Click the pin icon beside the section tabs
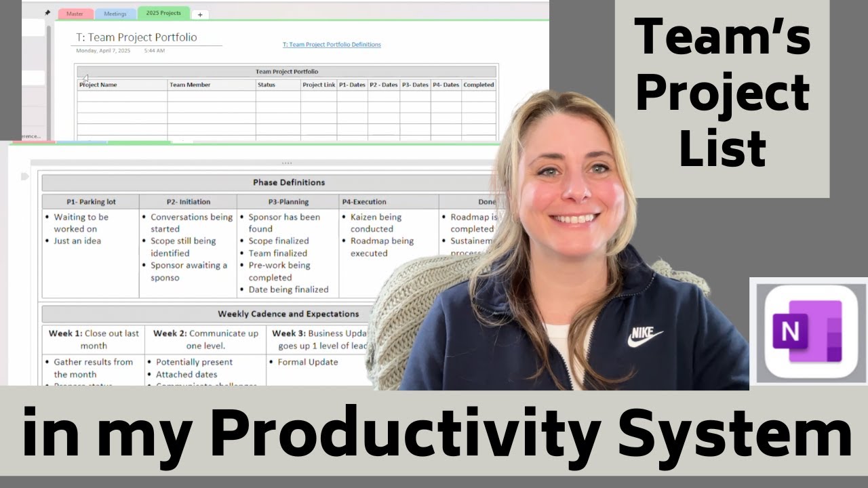 [47, 13]
